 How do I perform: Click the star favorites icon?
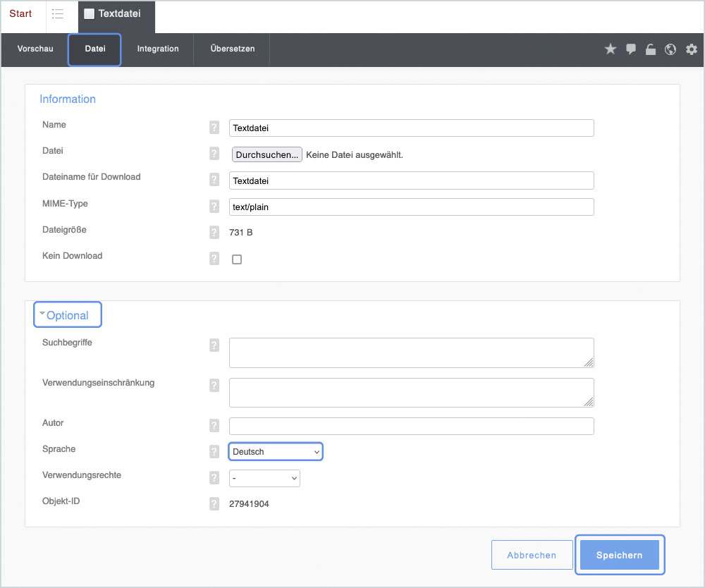coord(611,49)
